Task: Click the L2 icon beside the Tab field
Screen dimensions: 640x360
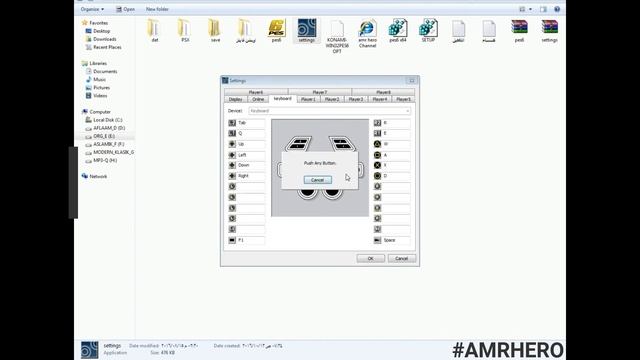Action: click(x=232, y=123)
